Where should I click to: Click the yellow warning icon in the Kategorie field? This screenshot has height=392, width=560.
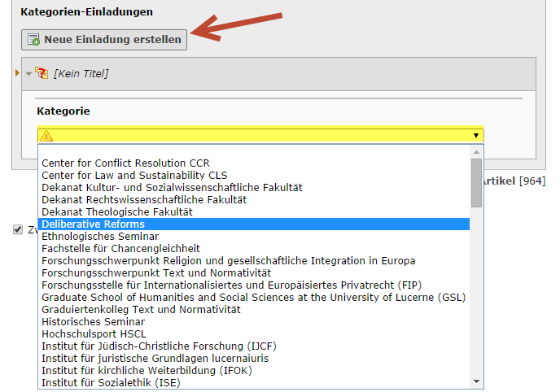pyautogui.click(x=46, y=136)
